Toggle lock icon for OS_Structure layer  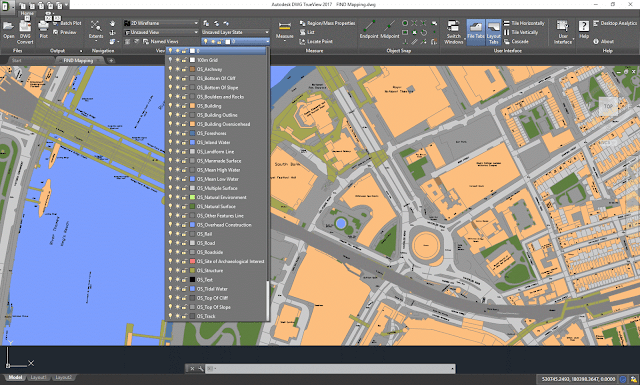(184, 270)
